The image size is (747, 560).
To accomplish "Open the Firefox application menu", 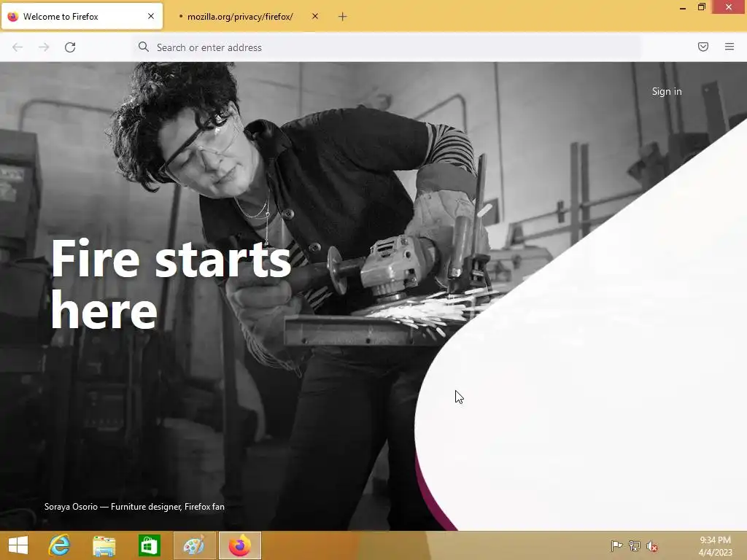I will (x=729, y=47).
